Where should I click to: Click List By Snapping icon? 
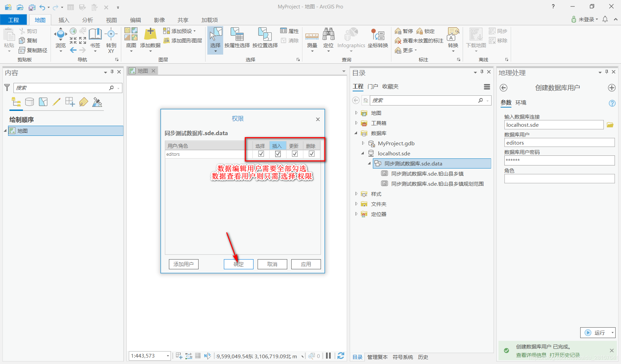pos(70,102)
